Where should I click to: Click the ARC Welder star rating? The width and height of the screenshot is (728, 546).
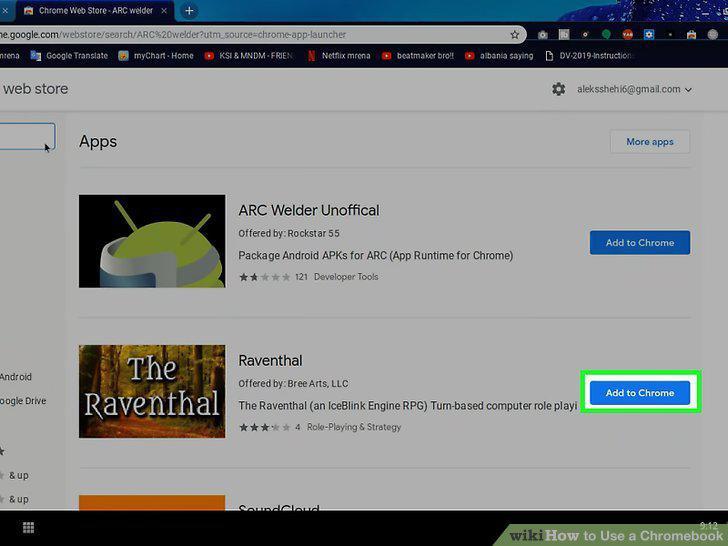tap(264, 277)
